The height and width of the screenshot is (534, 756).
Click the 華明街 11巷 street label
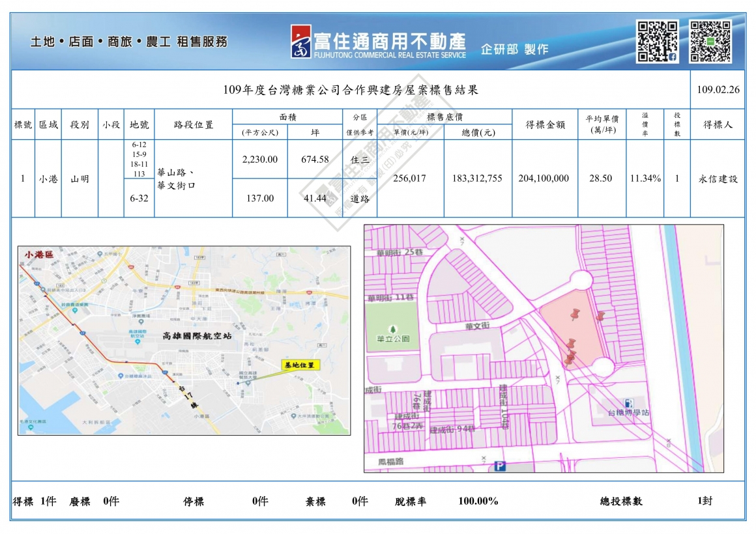[x=390, y=298]
